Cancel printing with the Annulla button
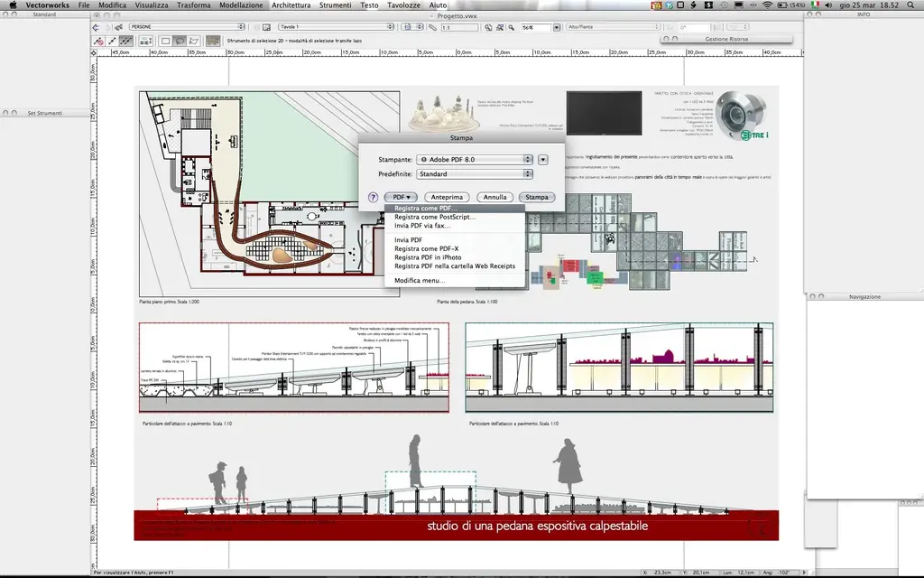Viewport: 924px width, 578px height. point(494,197)
